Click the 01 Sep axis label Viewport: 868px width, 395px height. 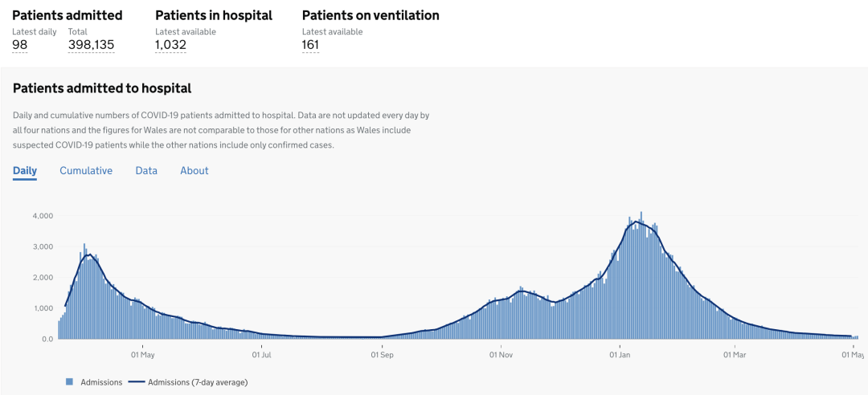coord(382,354)
